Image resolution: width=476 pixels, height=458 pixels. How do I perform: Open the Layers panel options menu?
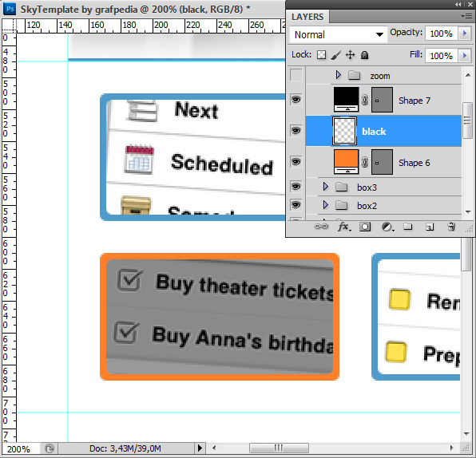pos(466,17)
